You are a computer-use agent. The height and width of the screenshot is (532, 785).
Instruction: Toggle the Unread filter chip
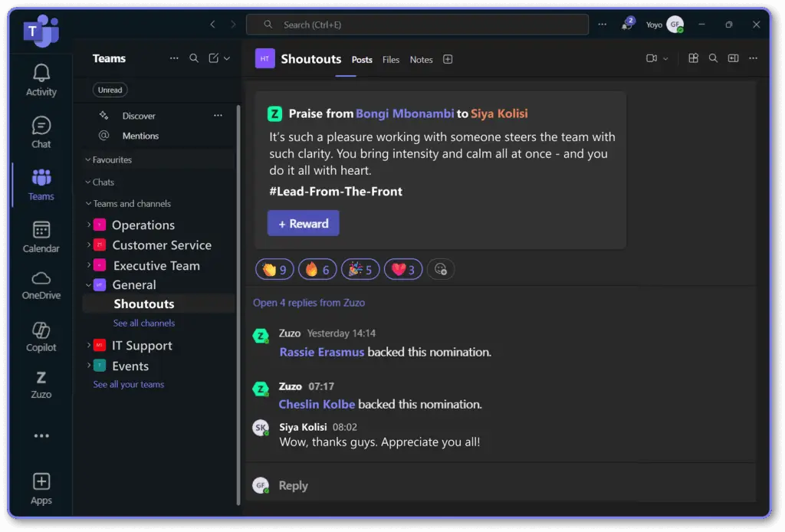click(110, 90)
